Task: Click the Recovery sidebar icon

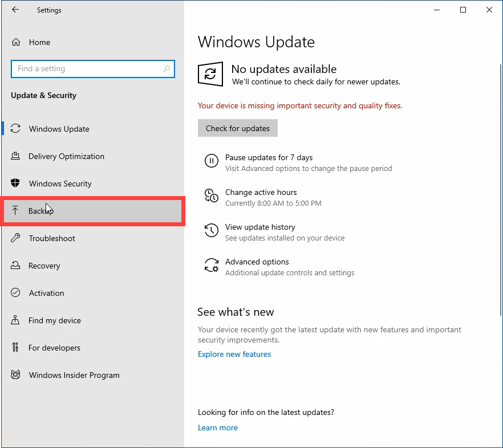Action: [x=15, y=265]
